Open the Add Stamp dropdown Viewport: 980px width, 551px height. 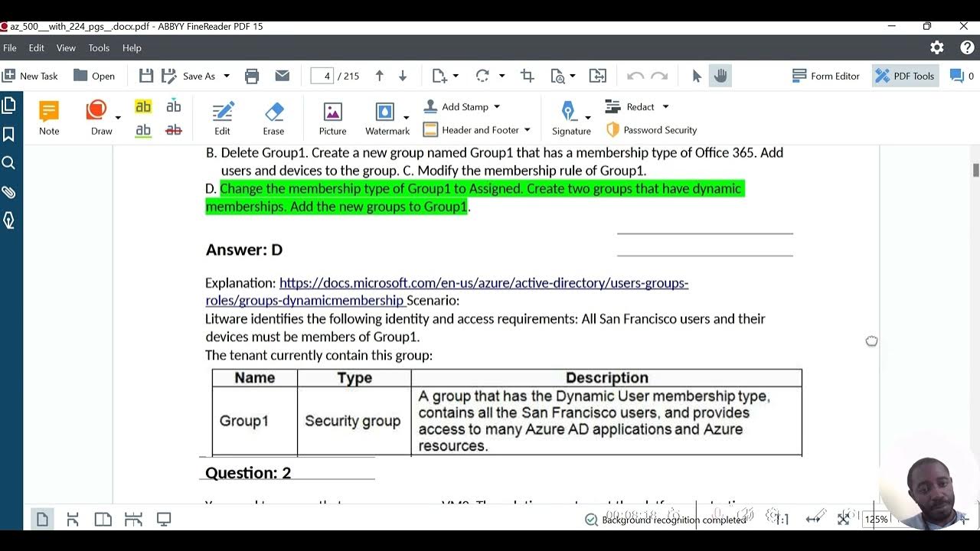click(x=462, y=107)
